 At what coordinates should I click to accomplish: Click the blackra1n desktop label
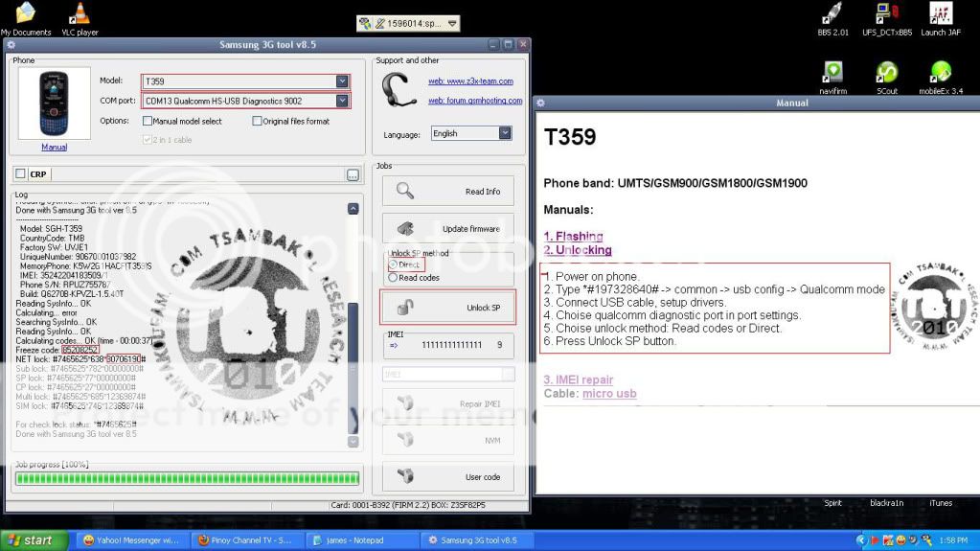pyautogui.click(x=886, y=503)
